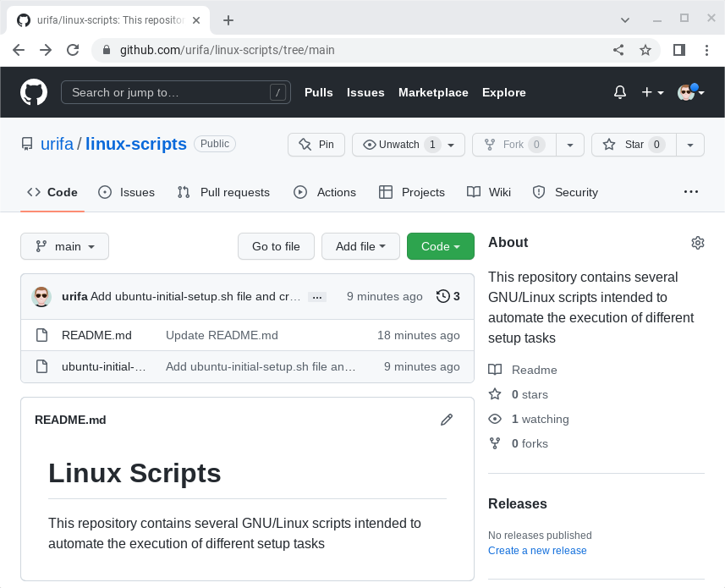
Task: Switch to the Pull requests tab
Action: [223, 192]
